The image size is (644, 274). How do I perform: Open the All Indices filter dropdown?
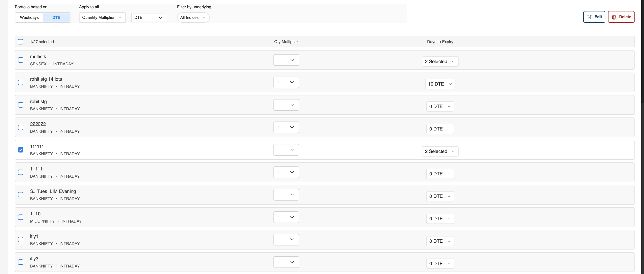click(x=193, y=17)
